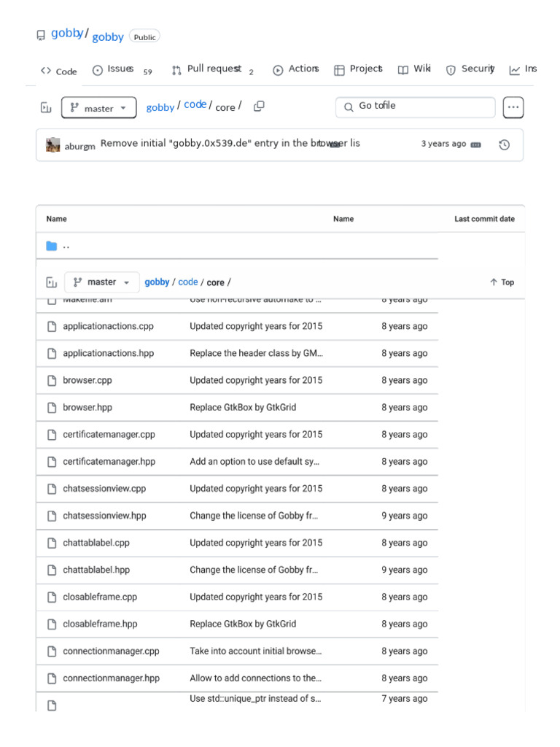Click file icon beside certificatemanager.hpp

pos(52,462)
